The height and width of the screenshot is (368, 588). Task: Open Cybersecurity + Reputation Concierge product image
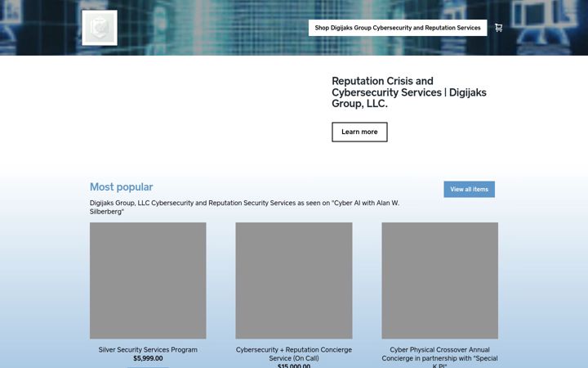point(294,280)
